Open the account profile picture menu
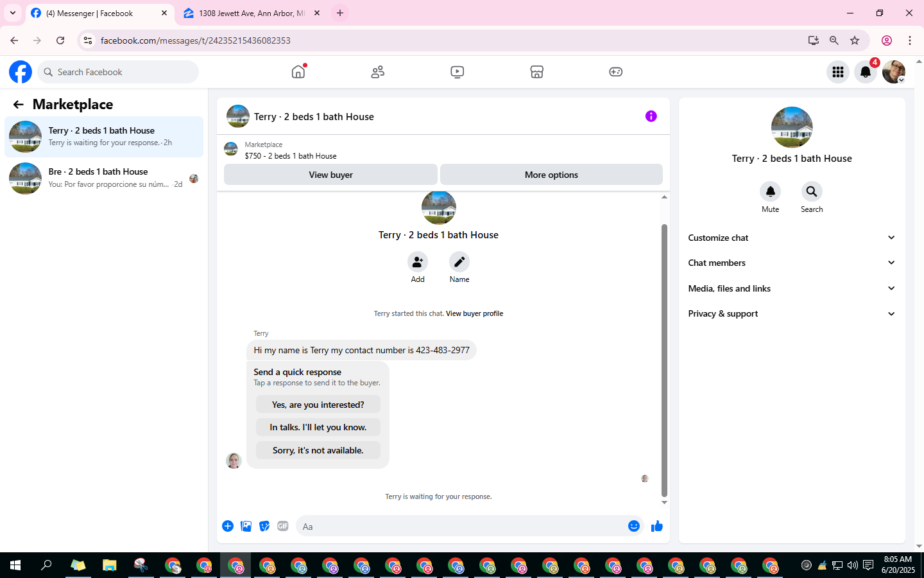 pos(894,72)
